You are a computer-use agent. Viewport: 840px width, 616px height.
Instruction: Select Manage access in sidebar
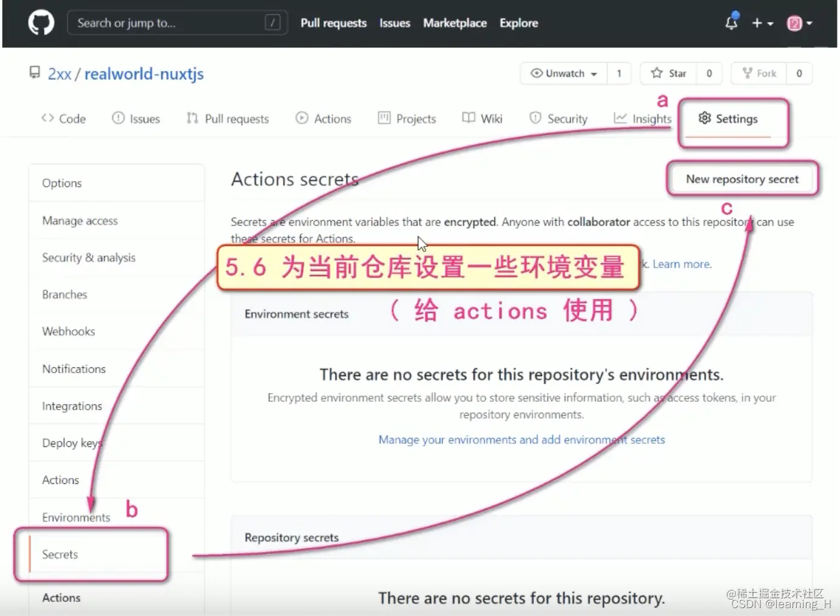[116, 220]
